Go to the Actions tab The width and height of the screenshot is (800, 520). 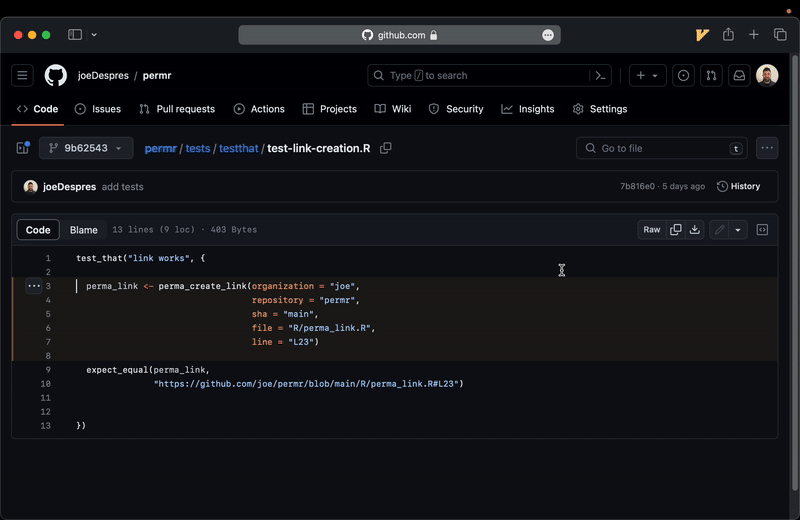pyautogui.click(x=259, y=109)
